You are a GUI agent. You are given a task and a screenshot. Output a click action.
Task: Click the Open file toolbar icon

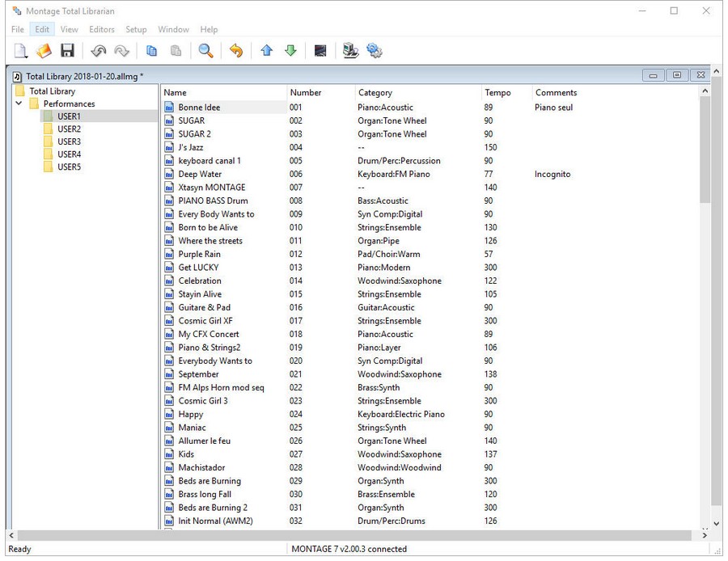point(44,51)
